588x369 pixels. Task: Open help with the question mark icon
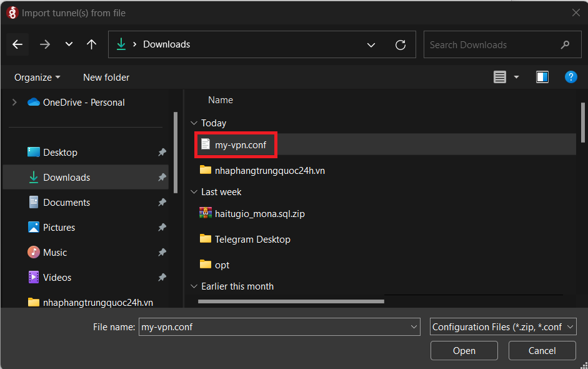571,77
